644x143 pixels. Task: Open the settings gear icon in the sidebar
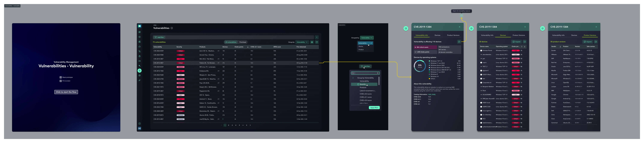click(x=140, y=75)
